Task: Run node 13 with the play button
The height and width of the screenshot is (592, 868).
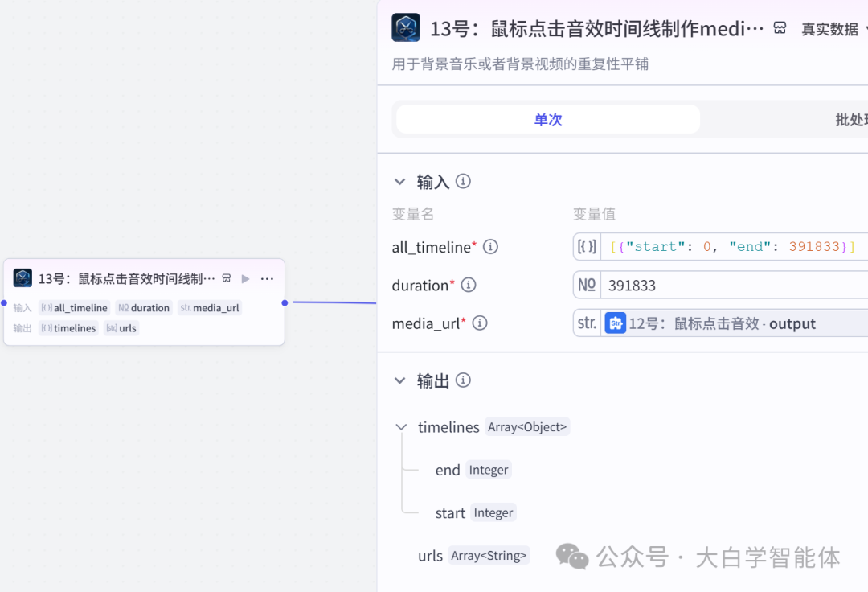Action: pyautogui.click(x=245, y=278)
